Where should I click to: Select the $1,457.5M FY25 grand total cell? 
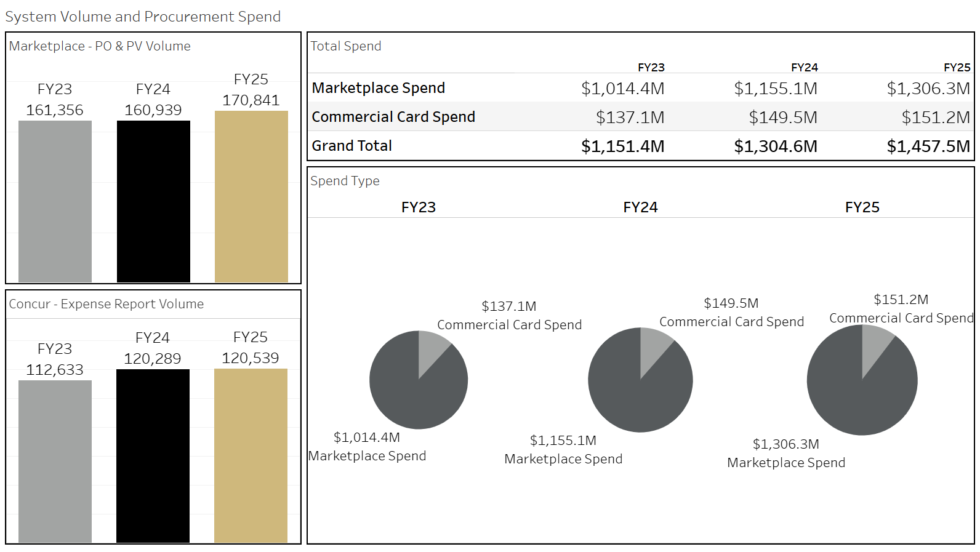tap(928, 146)
